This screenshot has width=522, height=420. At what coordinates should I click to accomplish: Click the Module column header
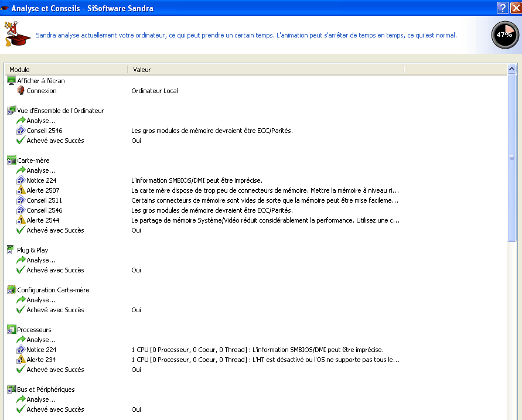[x=66, y=70]
